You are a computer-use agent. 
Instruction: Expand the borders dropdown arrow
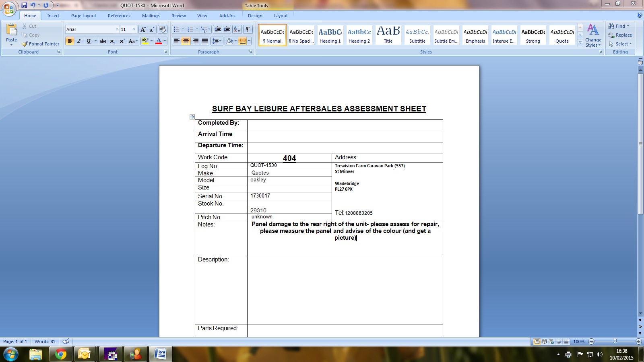coord(249,41)
